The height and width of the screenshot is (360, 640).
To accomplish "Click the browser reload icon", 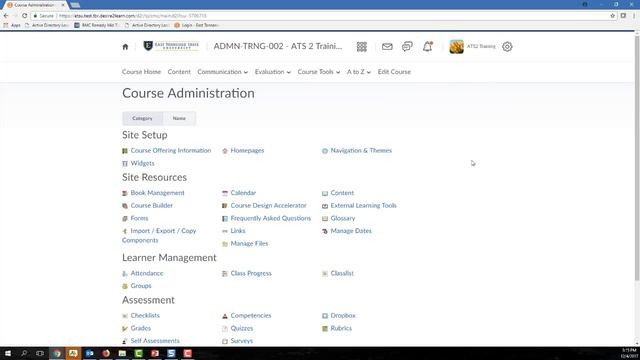I will [24, 16].
